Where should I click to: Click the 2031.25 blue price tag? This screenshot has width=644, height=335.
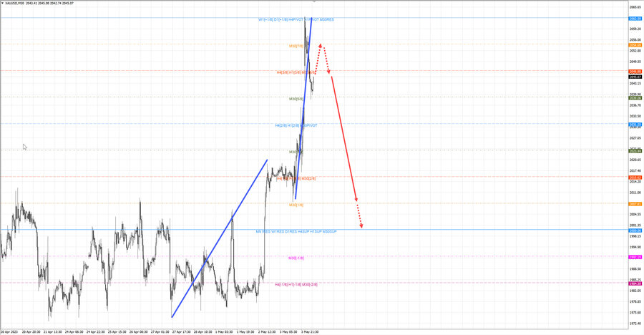(635, 125)
